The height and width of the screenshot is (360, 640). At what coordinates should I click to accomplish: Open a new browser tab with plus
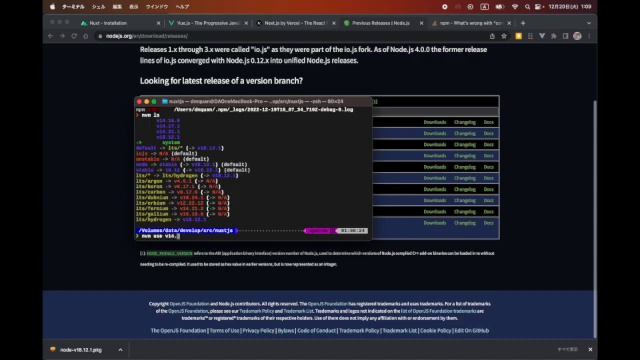coord(523,23)
